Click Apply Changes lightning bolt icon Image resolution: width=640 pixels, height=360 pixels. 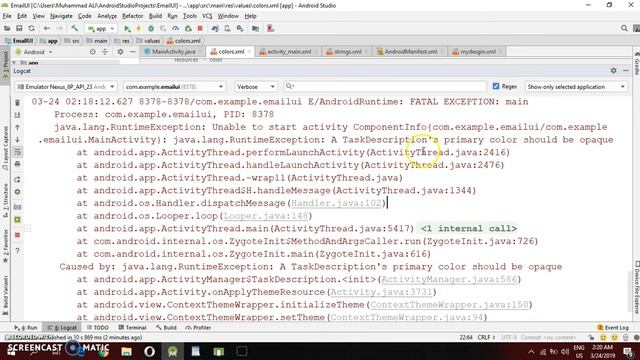139,29
